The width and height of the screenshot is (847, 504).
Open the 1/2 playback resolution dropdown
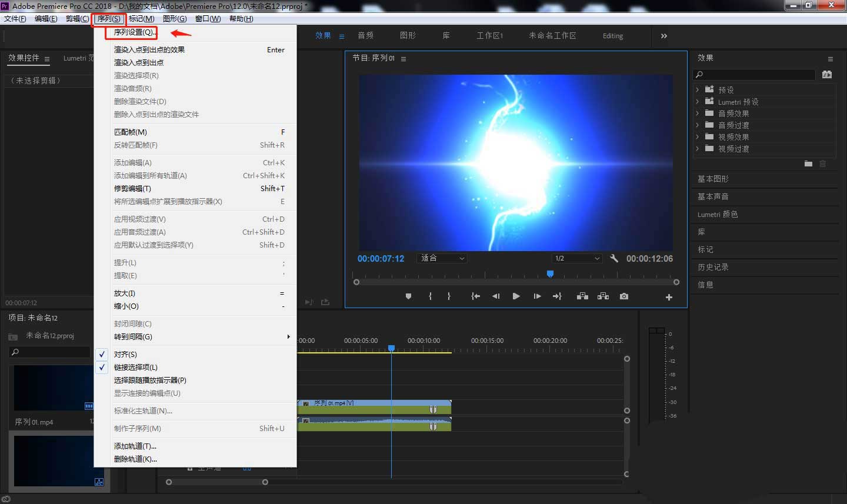click(x=576, y=258)
